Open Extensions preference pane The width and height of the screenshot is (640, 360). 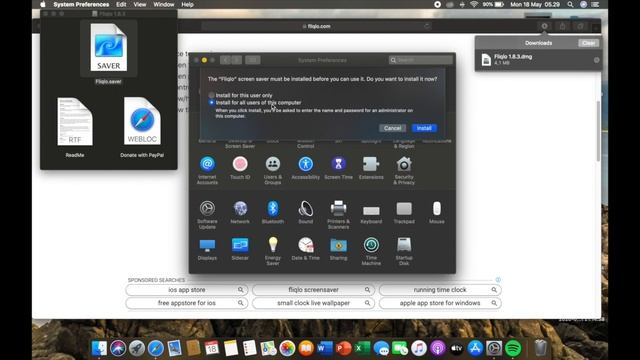tap(371, 168)
